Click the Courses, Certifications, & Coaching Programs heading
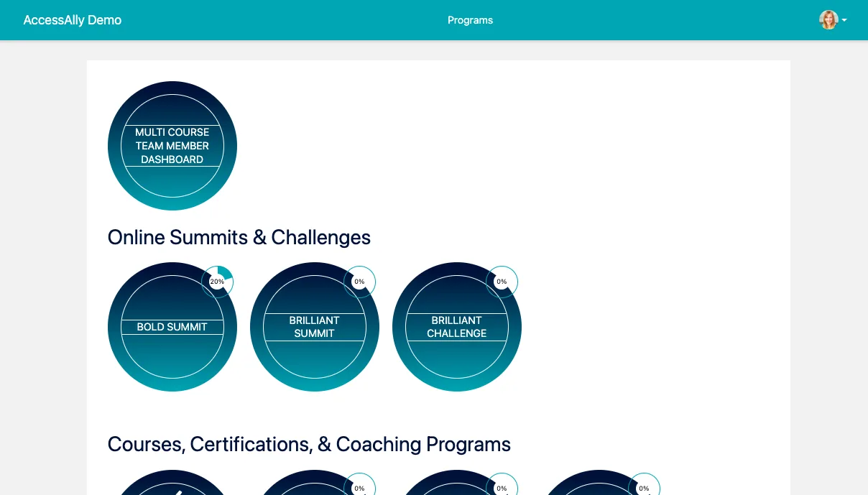 309,444
